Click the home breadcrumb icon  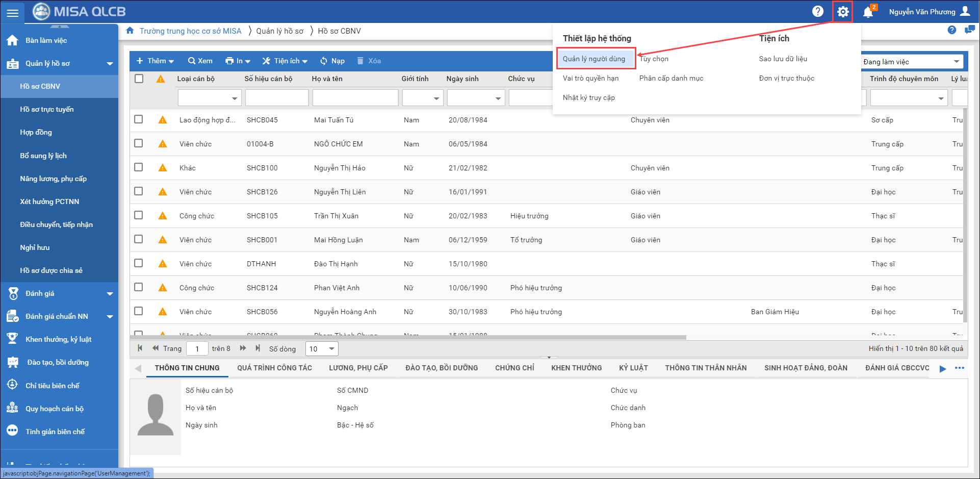pos(130,31)
